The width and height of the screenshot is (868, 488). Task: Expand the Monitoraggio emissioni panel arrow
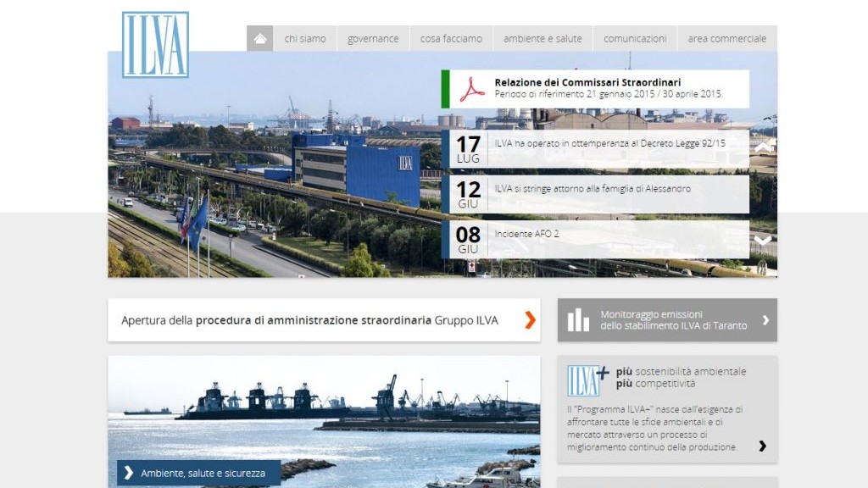click(765, 319)
